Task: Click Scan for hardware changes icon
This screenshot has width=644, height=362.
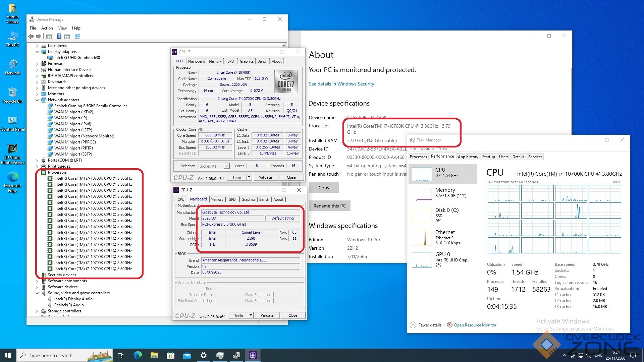Action: (77, 36)
